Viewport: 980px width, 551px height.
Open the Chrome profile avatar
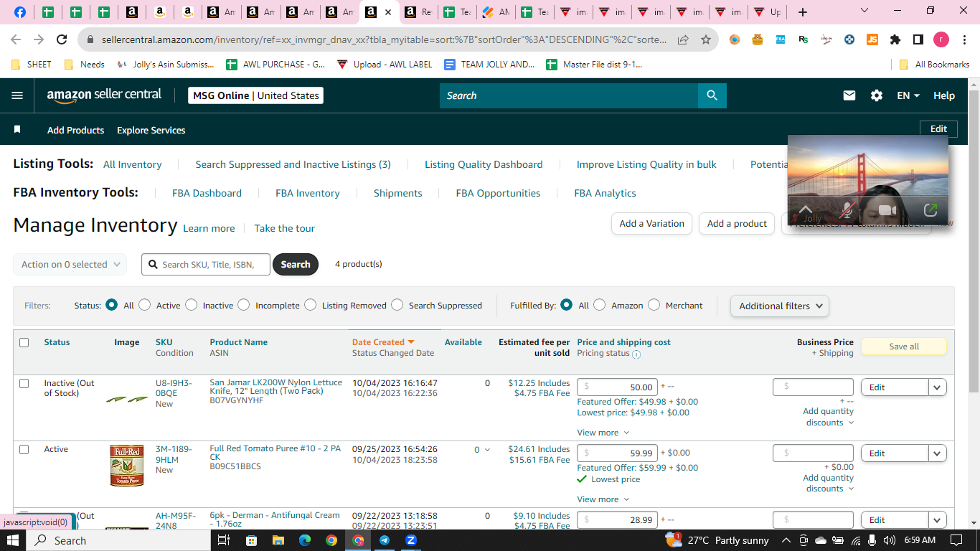pos(941,39)
